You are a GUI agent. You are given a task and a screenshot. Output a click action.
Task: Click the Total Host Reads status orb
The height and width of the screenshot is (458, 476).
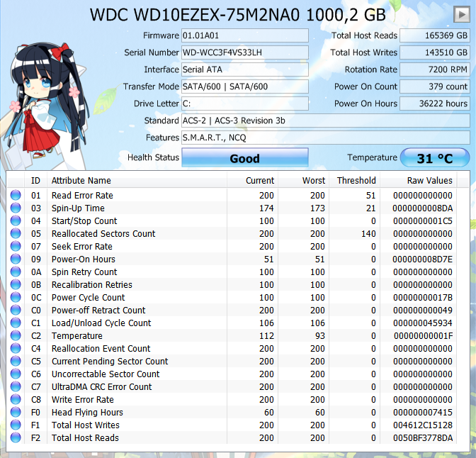pos(16,438)
